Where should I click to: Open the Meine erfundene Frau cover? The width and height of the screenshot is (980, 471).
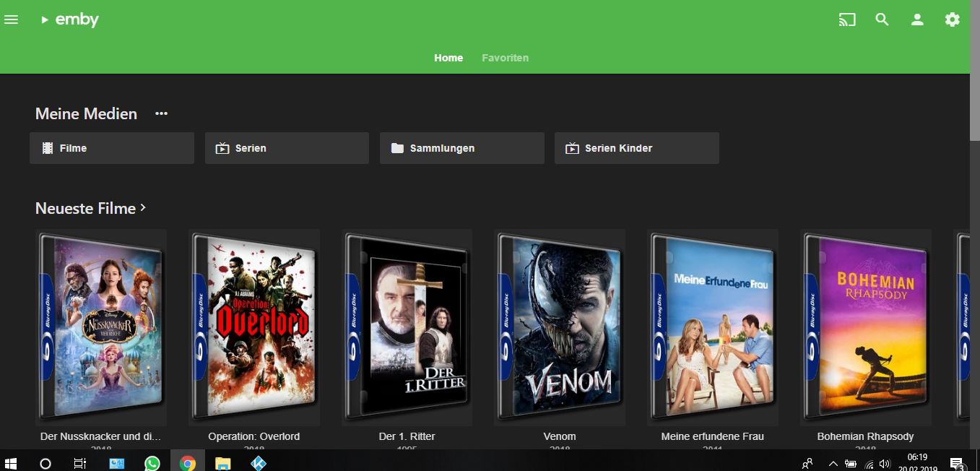point(713,327)
